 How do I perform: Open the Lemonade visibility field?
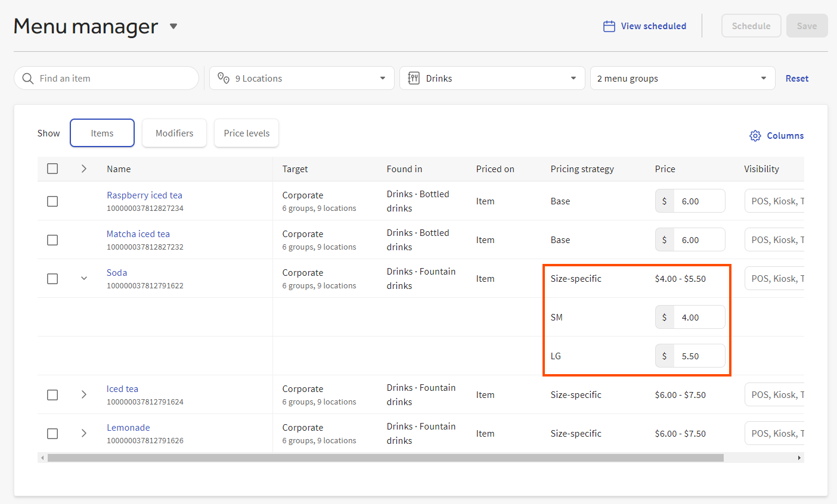coord(774,433)
